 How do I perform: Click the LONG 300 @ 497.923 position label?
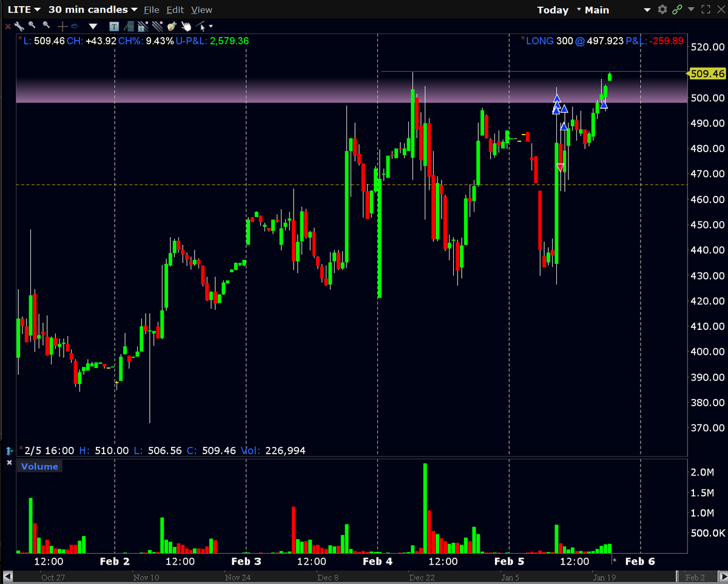(x=575, y=41)
